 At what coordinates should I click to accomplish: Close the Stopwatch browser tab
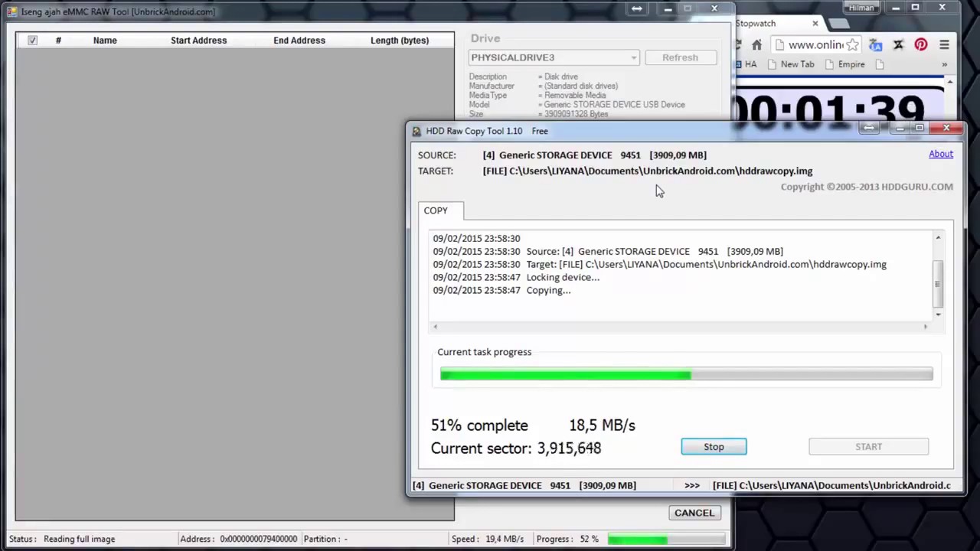pyautogui.click(x=815, y=24)
